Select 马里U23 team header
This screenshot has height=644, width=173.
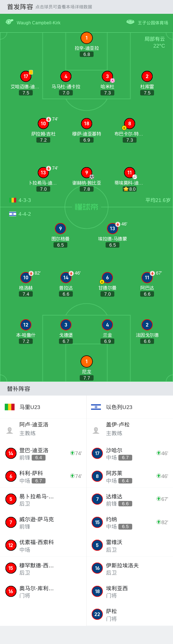coord(30,407)
